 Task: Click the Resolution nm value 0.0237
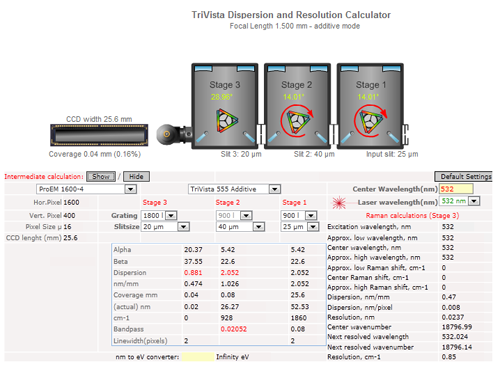pyautogui.click(x=453, y=317)
